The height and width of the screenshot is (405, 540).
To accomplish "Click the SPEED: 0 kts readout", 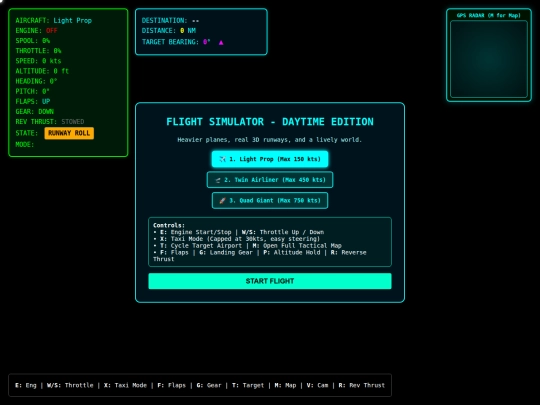I will tap(38, 61).
